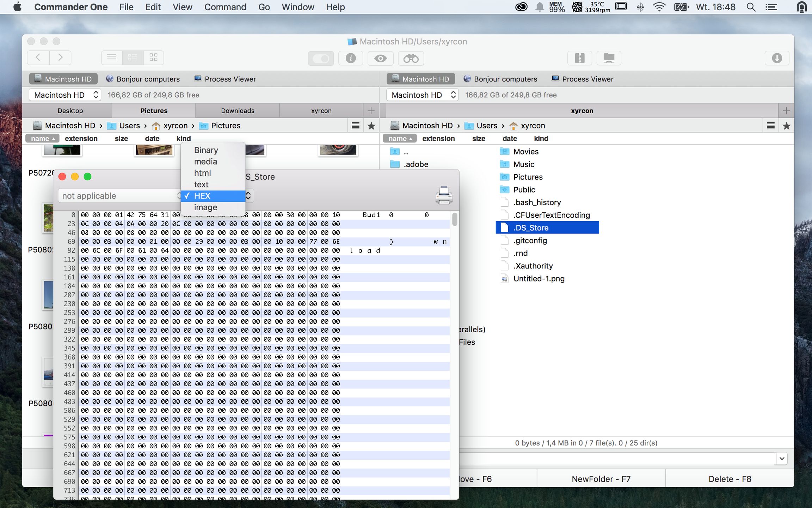Expand the command line history dropdown arrow
This screenshot has width=812, height=508.
tap(782, 459)
